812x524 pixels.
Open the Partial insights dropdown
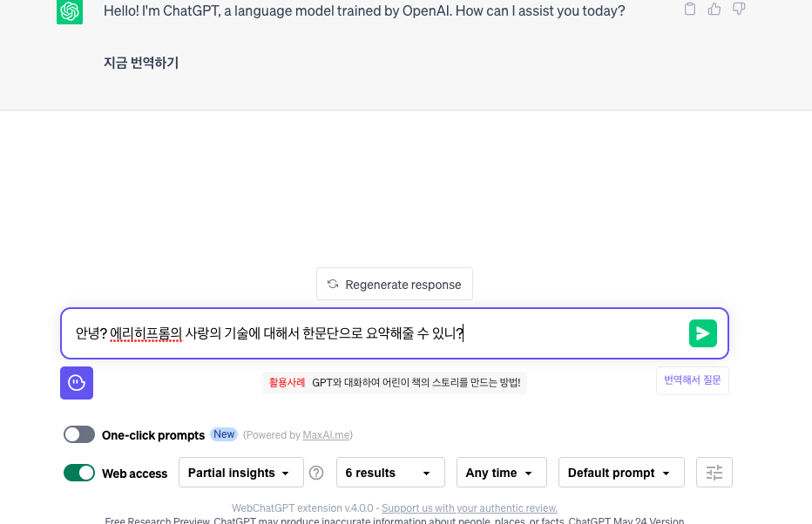tap(241, 473)
